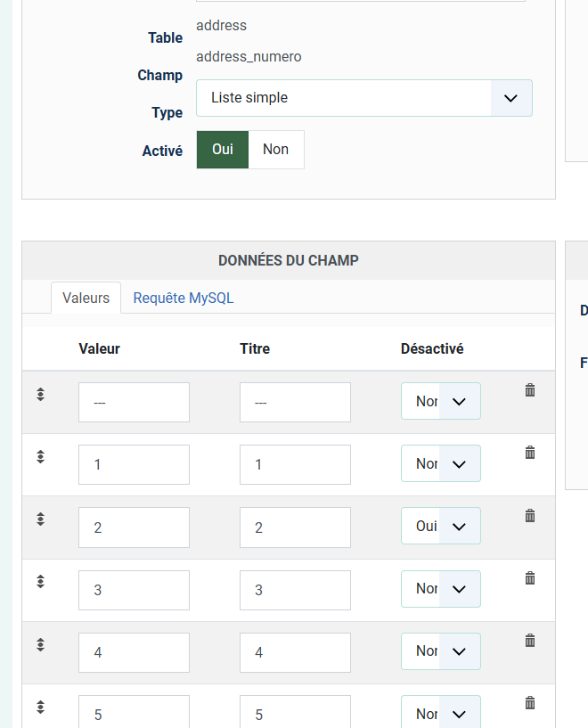This screenshot has width=588, height=728.
Task: Click trash icon for value 2 row
Action: [530, 515]
